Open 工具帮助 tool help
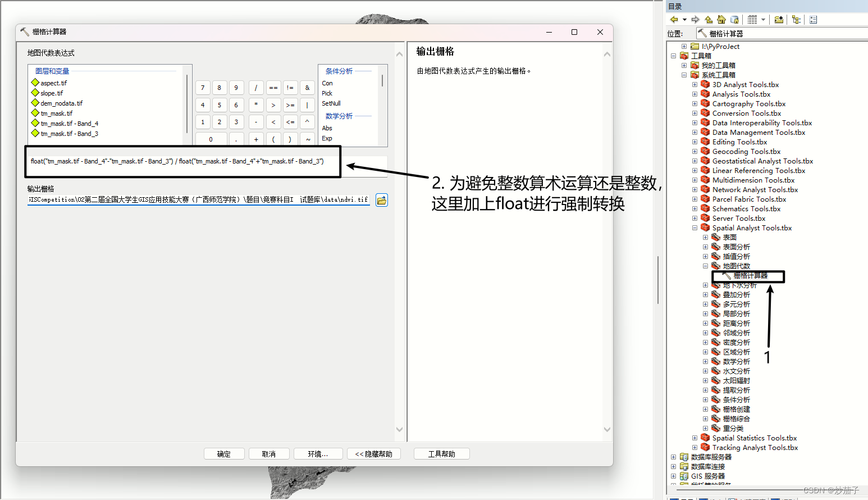 coord(442,454)
